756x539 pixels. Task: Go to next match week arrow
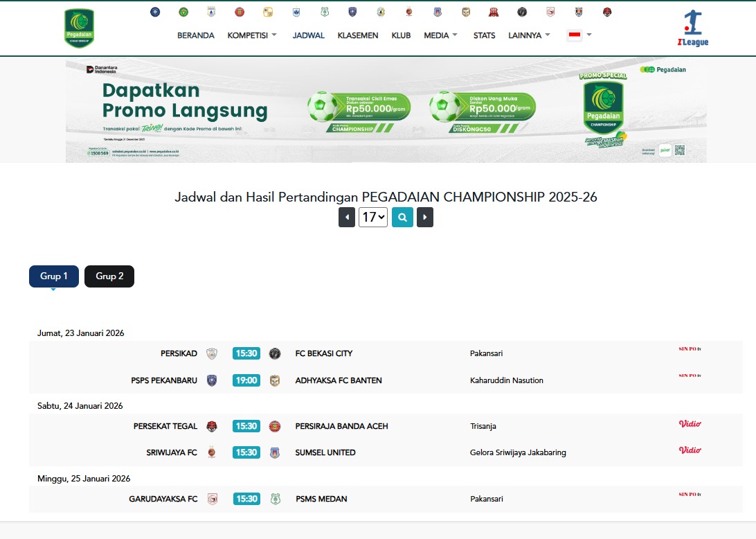[424, 217]
